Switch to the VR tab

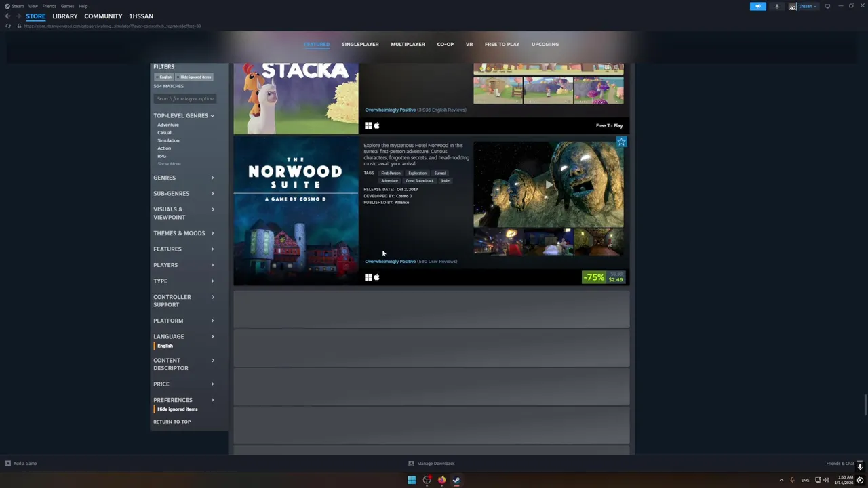click(x=469, y=44)
